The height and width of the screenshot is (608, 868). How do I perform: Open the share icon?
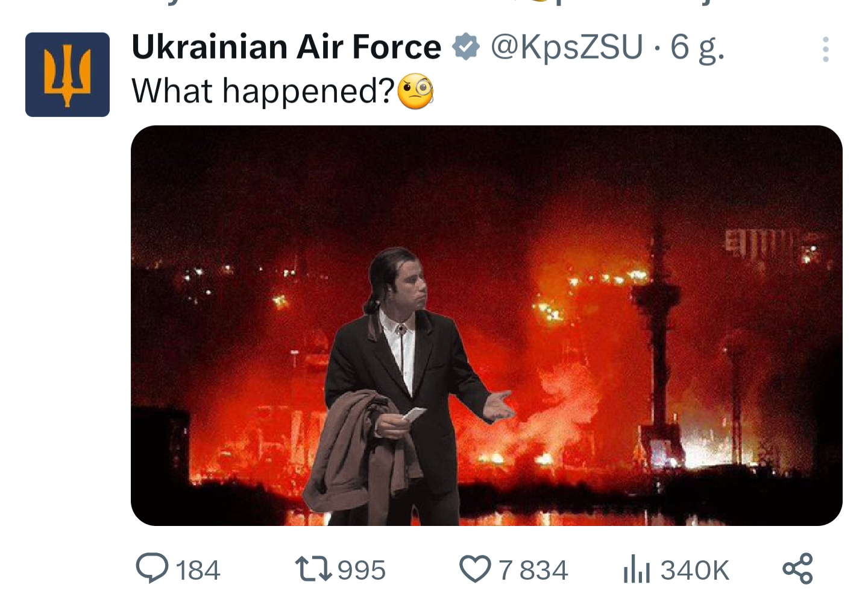point(797,569)
